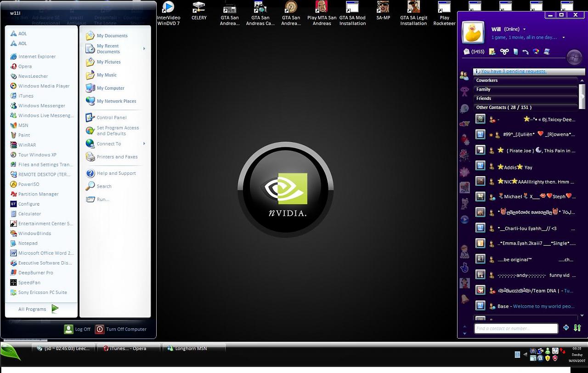The image size is (588, 373).
Task: Start the Calculator program
Action: [25, 214]
